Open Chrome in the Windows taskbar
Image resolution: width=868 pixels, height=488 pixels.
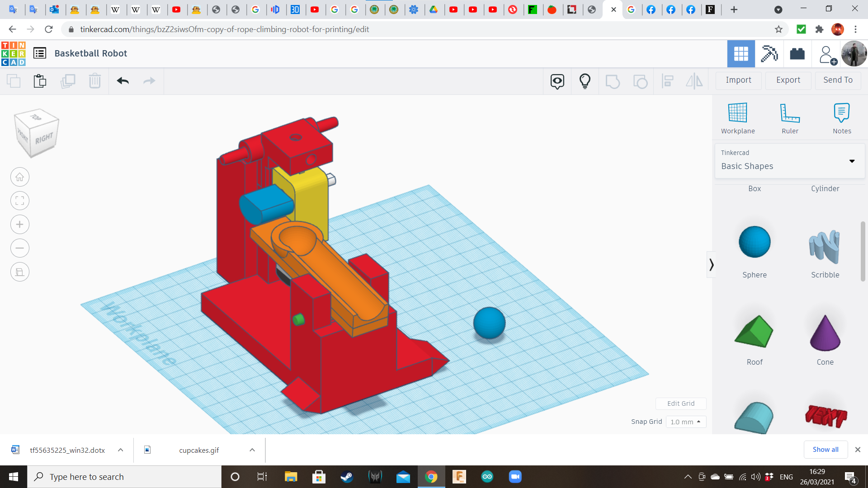tap(431, 477)
